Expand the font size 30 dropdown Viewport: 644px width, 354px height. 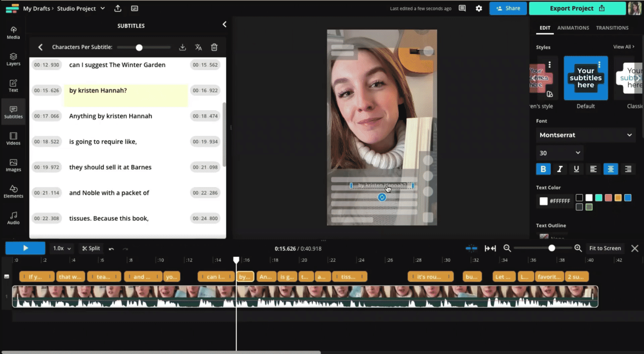click(559, 153)
